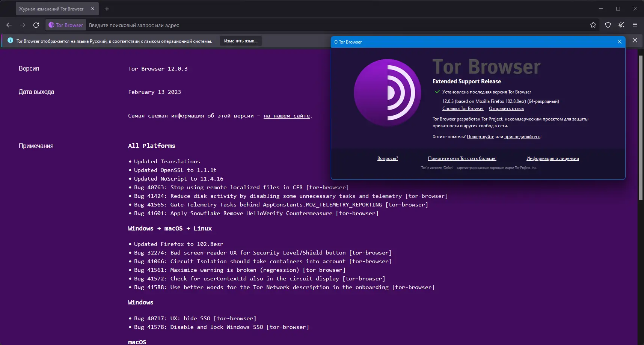Viewport: 644px width, 345px height.
Task: Open the Security Level shield icon
Action: (608, 25)
